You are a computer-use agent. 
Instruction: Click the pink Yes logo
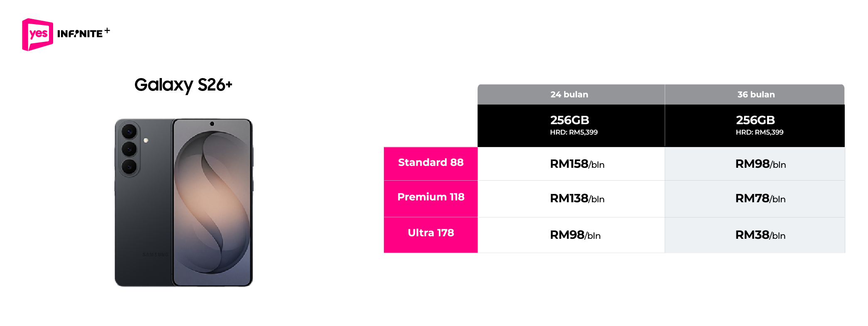(37, 34)
